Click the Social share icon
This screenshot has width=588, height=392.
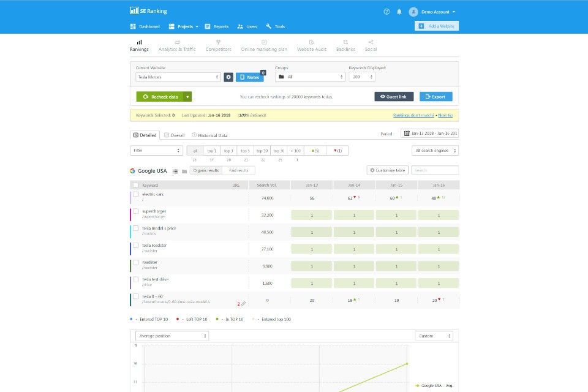[x=371, y=42]
